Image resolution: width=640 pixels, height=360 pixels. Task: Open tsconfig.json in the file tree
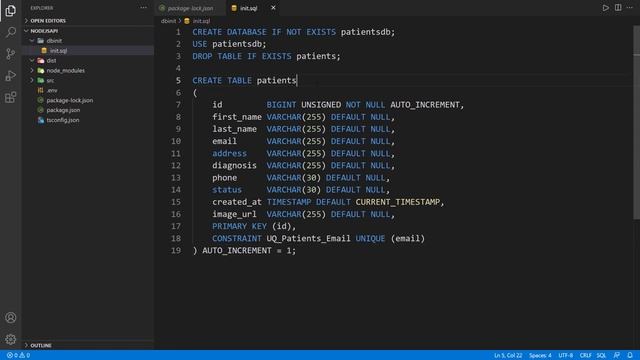click(63, 120)
